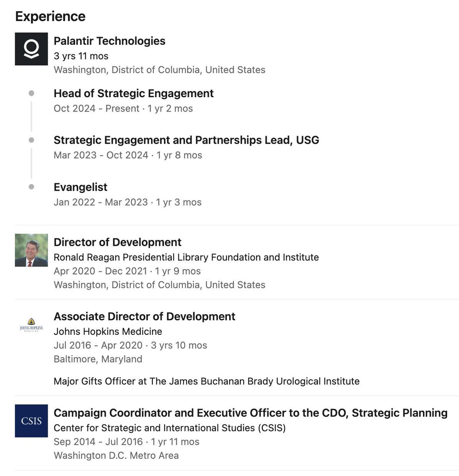459x476 pixels.
Task: Click Ronald Reagan Presidential Library Foundation and Institute
Action: coord(186,257)
